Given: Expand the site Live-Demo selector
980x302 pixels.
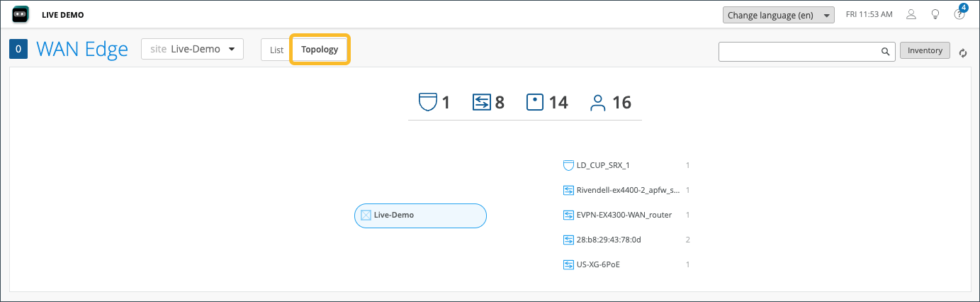Looking at the screenshot, I should 192,49.
